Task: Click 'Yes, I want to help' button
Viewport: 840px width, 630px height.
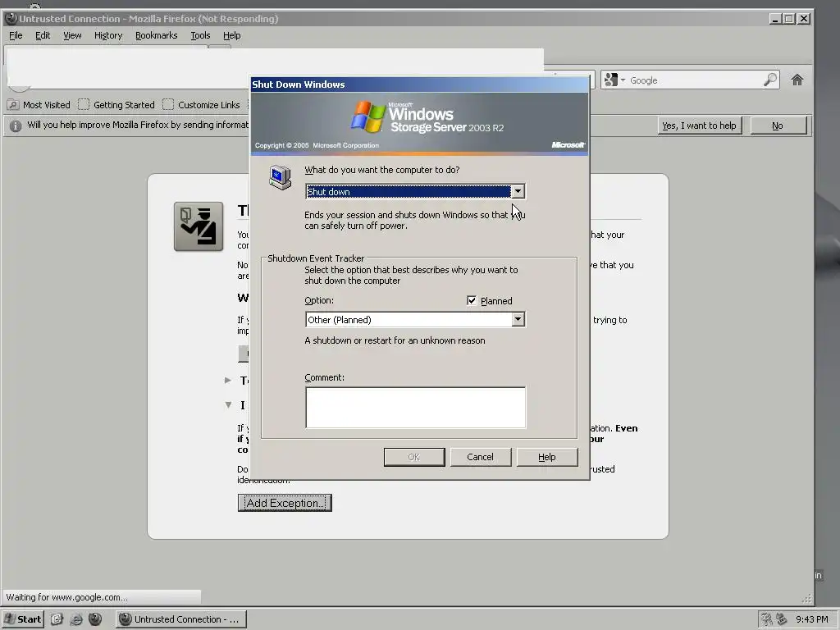Action: (699, 126)
